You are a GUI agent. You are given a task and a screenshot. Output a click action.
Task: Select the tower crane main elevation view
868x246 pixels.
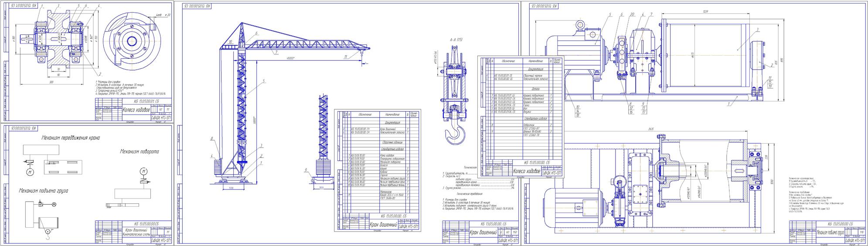click(292, 104)
